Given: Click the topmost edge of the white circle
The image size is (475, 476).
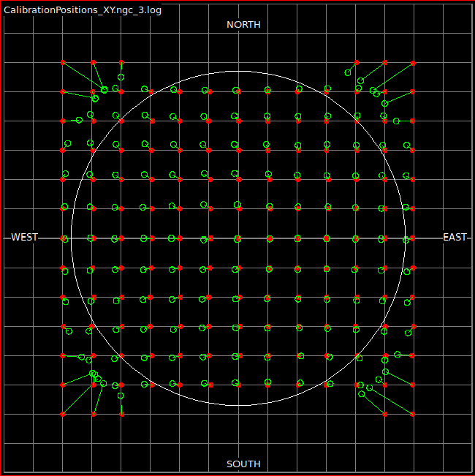Looking at the screenshot, I should pos(238,71).
